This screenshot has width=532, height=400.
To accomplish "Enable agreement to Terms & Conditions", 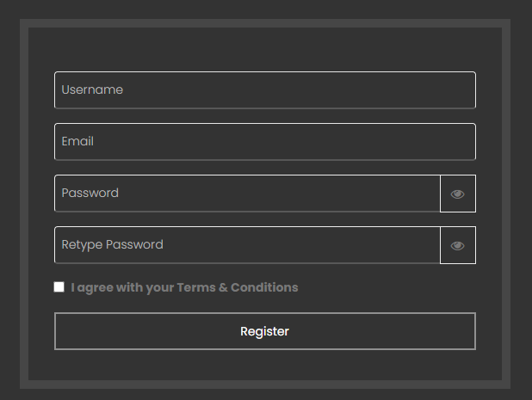I will pyautogui.click(x=59, y=286).
